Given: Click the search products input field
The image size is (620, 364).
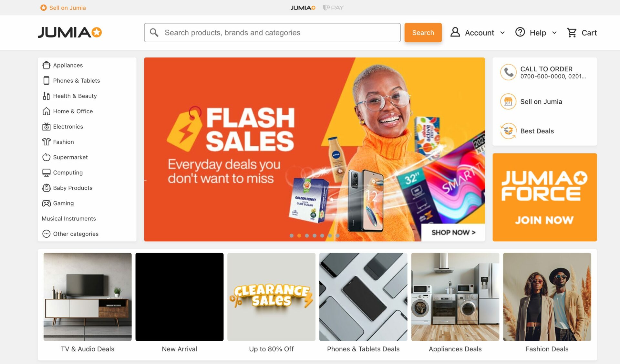Looking at the screenshot, I should 272,33.
